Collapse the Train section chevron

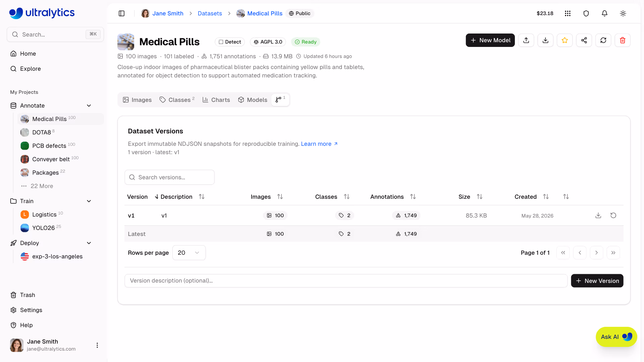click(x=89, y=201)
